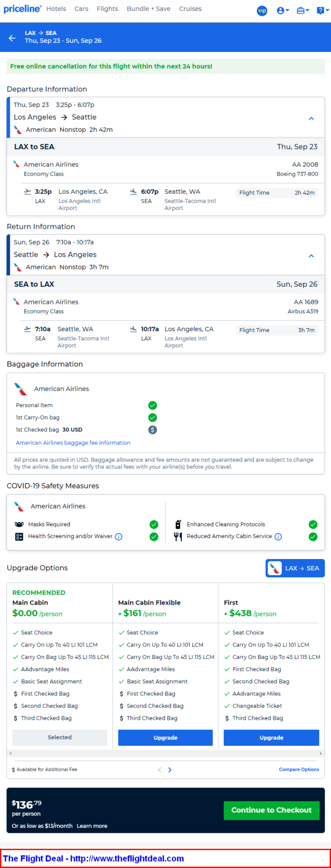Click the upgrade options horizontal scrollbar
Image resolution: width=331 pixels, height=868 pixels.
(x=165, y=754)
